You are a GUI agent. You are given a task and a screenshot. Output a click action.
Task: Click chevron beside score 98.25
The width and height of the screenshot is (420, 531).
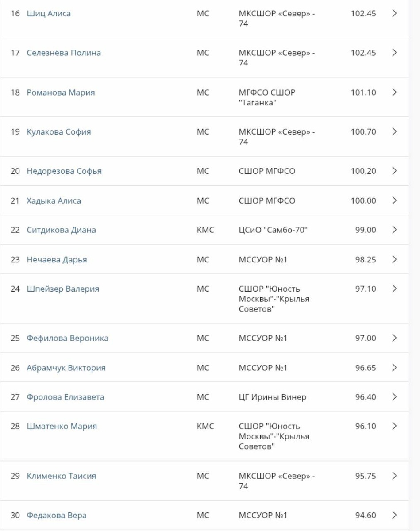pyautogui.click(x=394, y=259)
